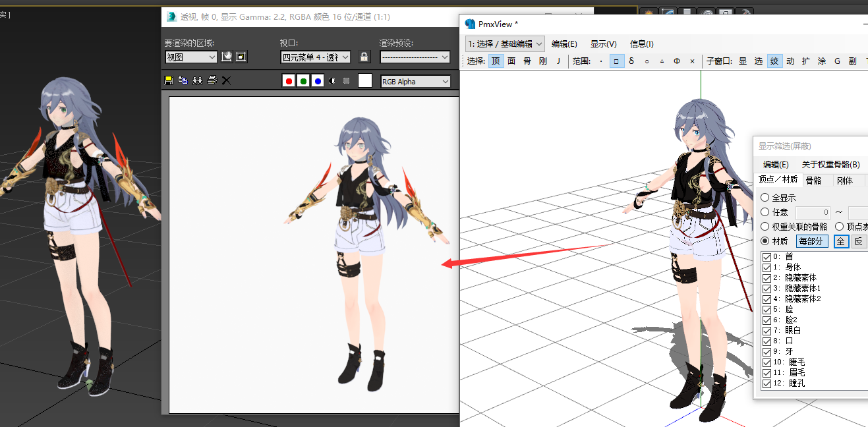
Task: Open the 动 subwindow in PmxView toolbar
Action: click(x=790, y=61)
